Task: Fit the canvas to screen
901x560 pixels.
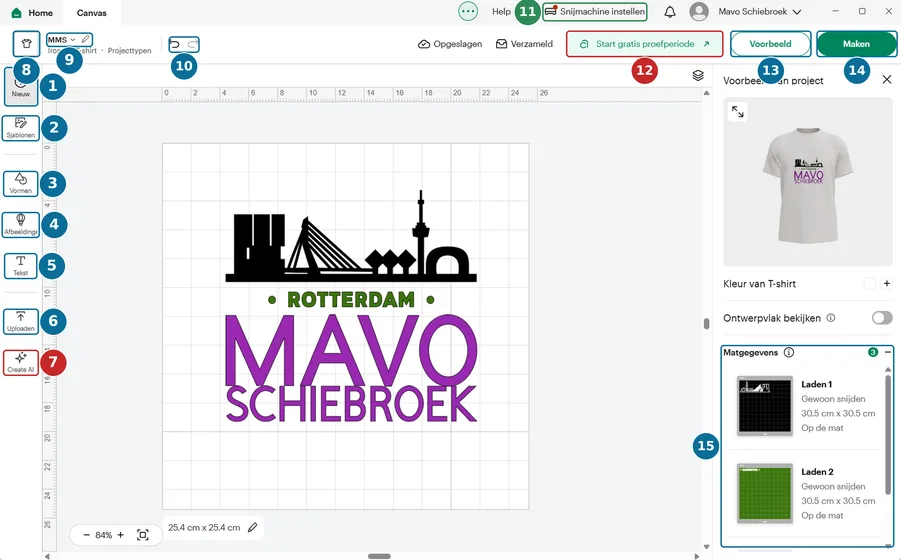Action: click(x=143, y=535)
